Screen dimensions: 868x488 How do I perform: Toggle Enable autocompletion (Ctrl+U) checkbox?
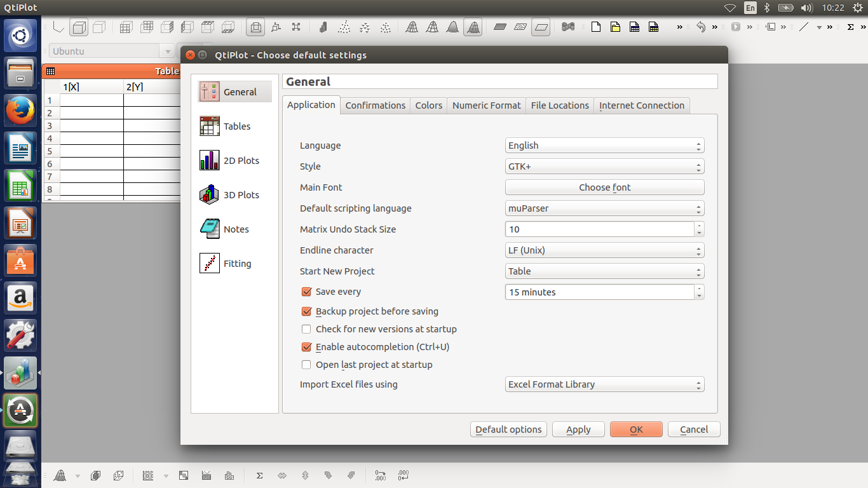(x=306, y=347)
